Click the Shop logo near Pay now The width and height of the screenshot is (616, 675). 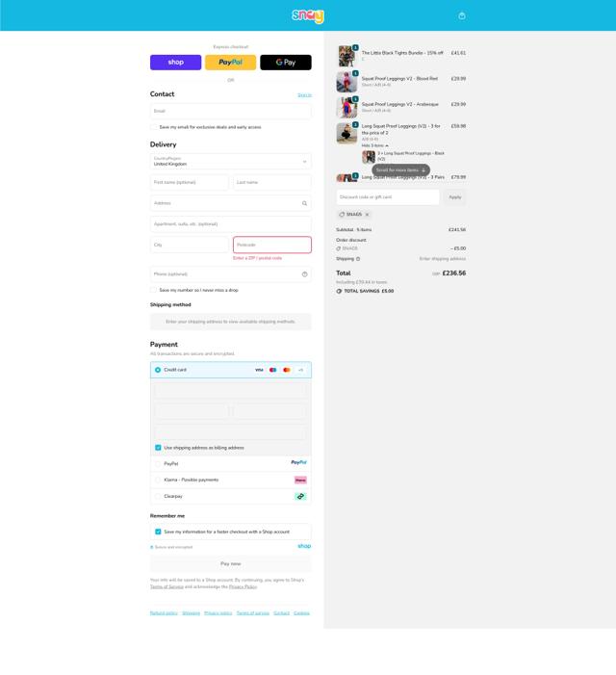pos(304,546)
